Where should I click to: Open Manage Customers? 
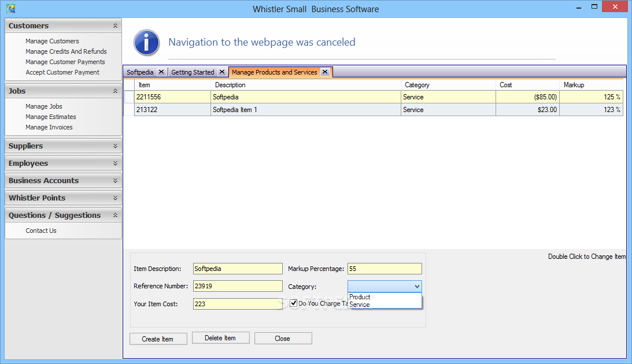click(x=52, y=41)
